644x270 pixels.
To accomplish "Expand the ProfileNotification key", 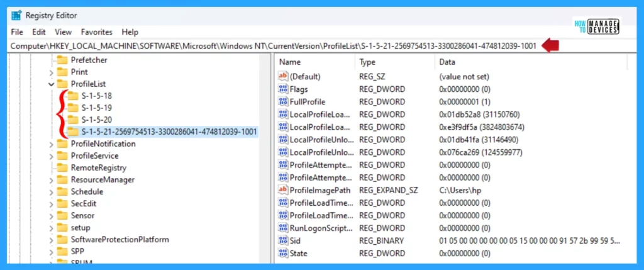I will 52,144.
